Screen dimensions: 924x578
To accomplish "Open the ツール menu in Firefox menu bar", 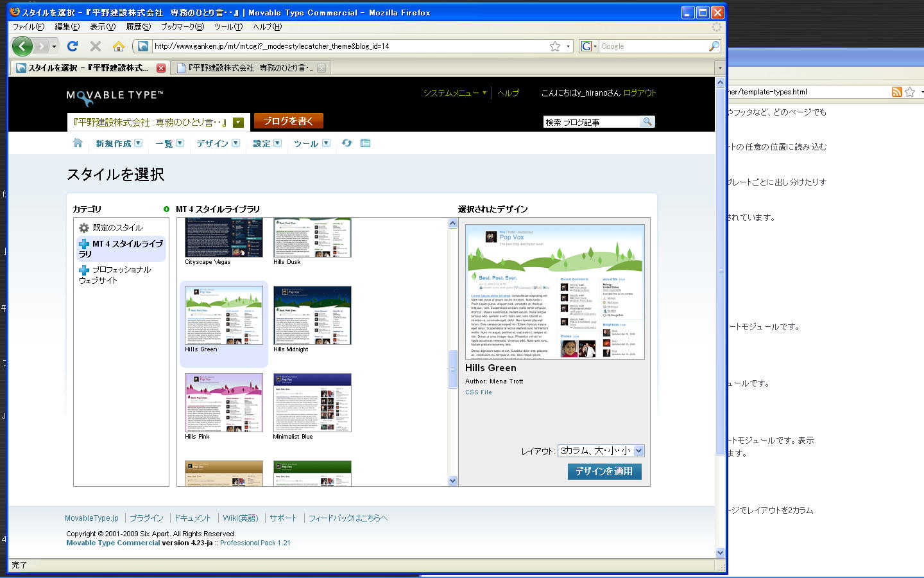I will tap(228, 27).
